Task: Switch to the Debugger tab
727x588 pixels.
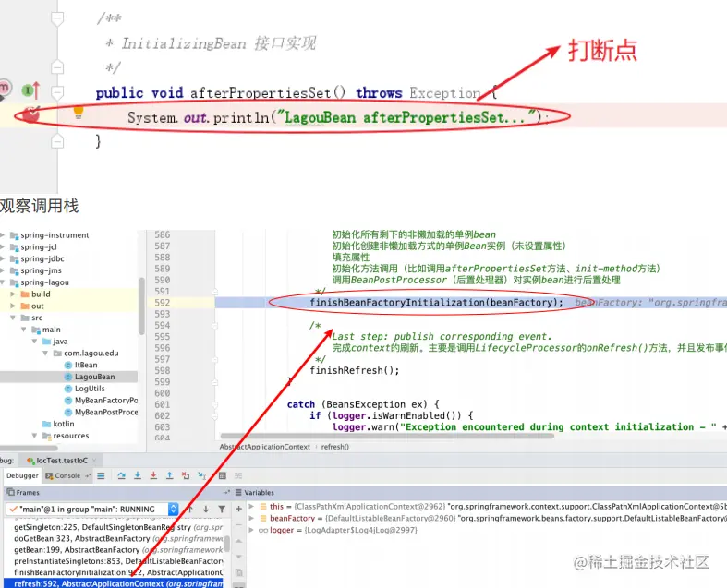Action: 22,476
